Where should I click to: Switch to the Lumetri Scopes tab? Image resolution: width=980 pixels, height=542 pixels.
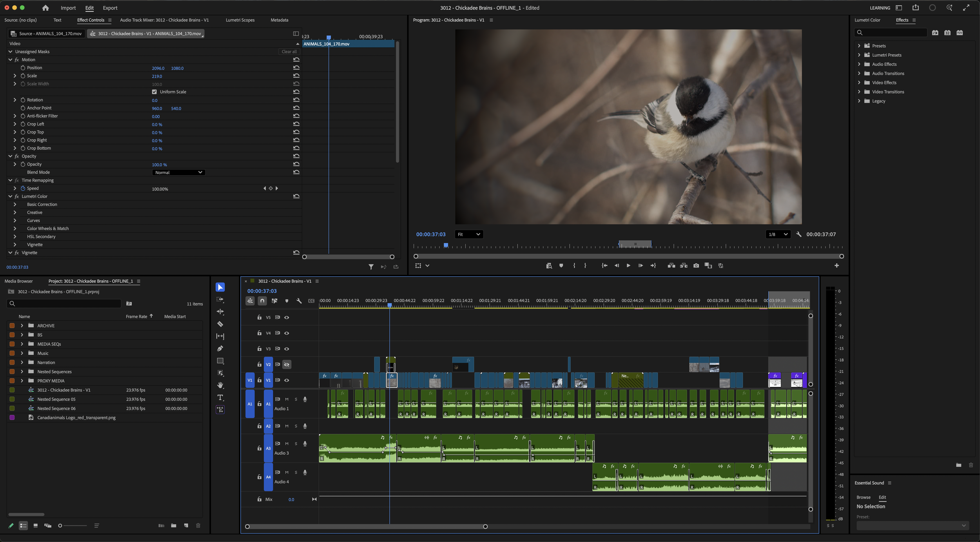point(240,20)
